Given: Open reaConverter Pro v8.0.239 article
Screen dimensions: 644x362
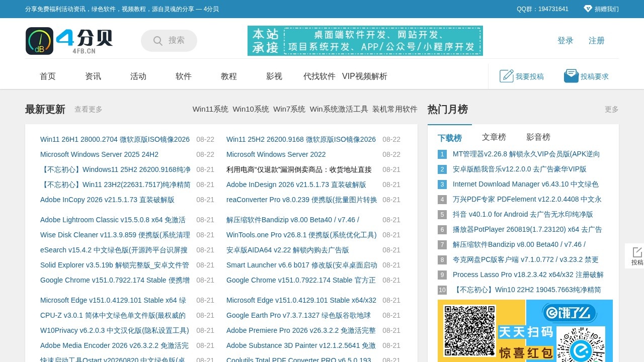Looking at the screenshot, I should pyautogui.click(x=302, y=200).
